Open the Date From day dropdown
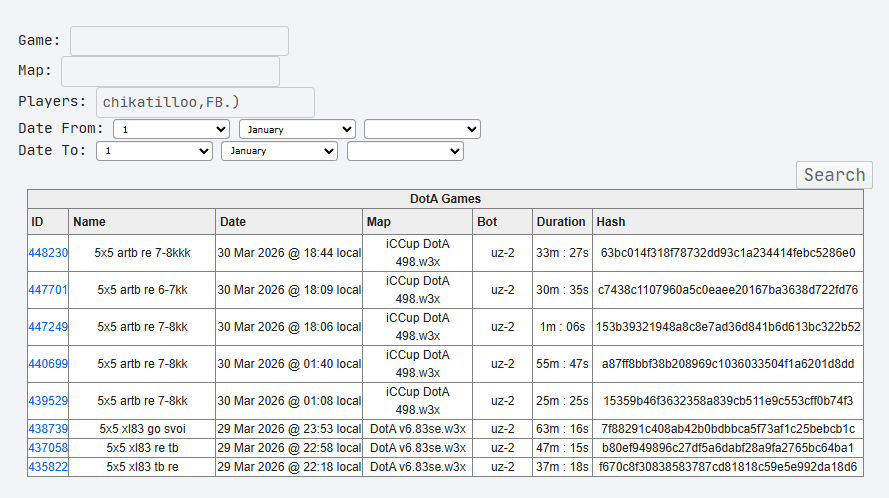Screen dimensions: 889x498 [x=171, y=129]
